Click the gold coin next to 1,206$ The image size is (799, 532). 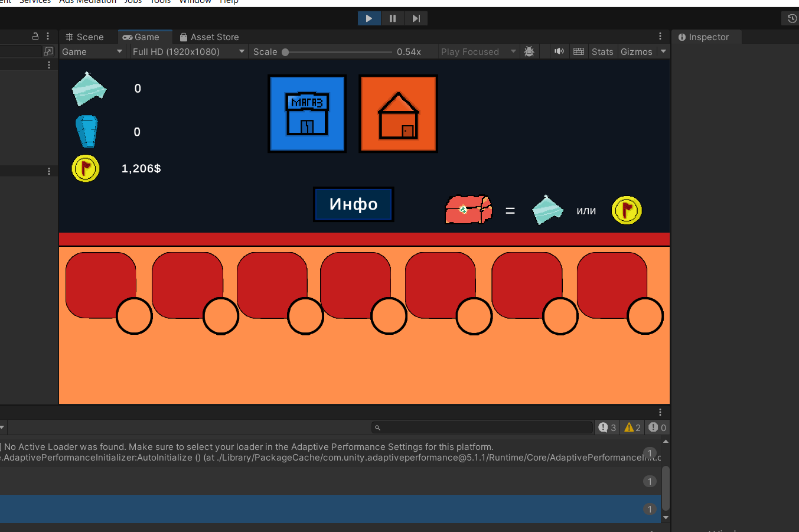click(86, 169)
